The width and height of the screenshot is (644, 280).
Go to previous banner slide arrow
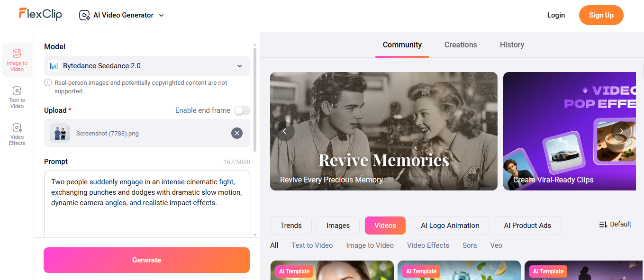pos(285,131)
